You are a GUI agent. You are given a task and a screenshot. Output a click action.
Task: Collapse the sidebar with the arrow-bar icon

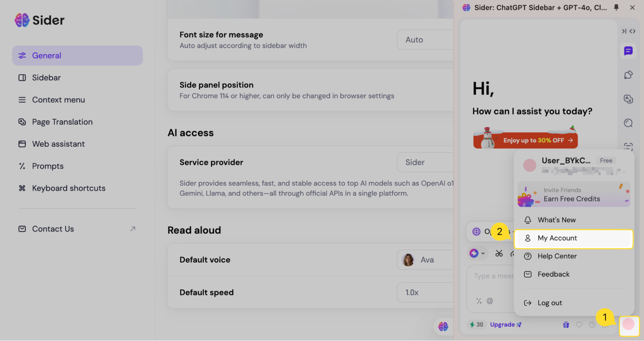click(x=624, y=31)
